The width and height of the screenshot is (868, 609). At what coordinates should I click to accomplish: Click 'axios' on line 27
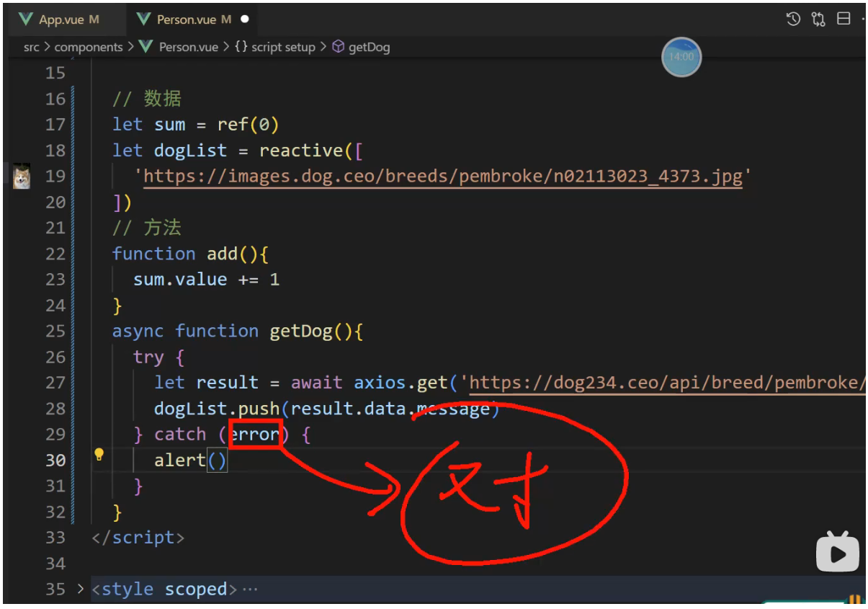coord(380,383)
